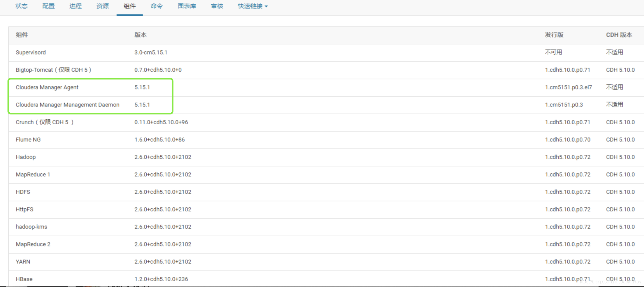The width and height of the screenshot is (644, 287).
Task: Click HDFS row CDH 5.10.0 value
Action: (x=620, y=192)
